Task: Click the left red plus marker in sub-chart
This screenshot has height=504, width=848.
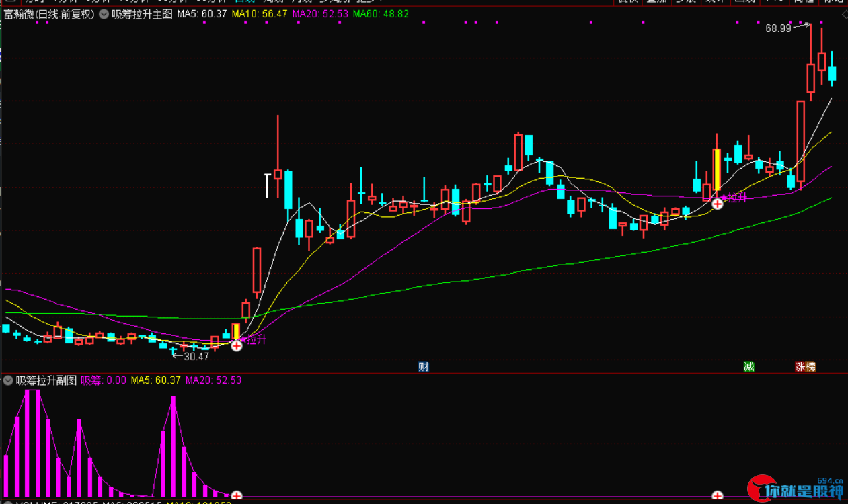Action: tap(237, 497)
